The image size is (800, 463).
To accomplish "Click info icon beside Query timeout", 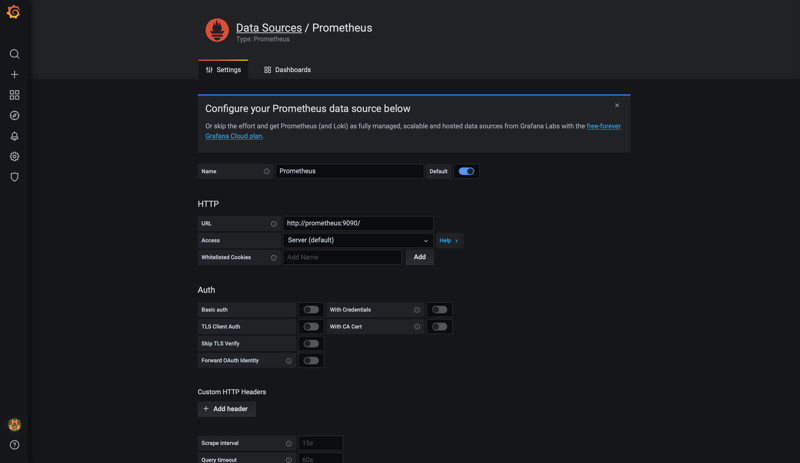I will click(289, 460).
